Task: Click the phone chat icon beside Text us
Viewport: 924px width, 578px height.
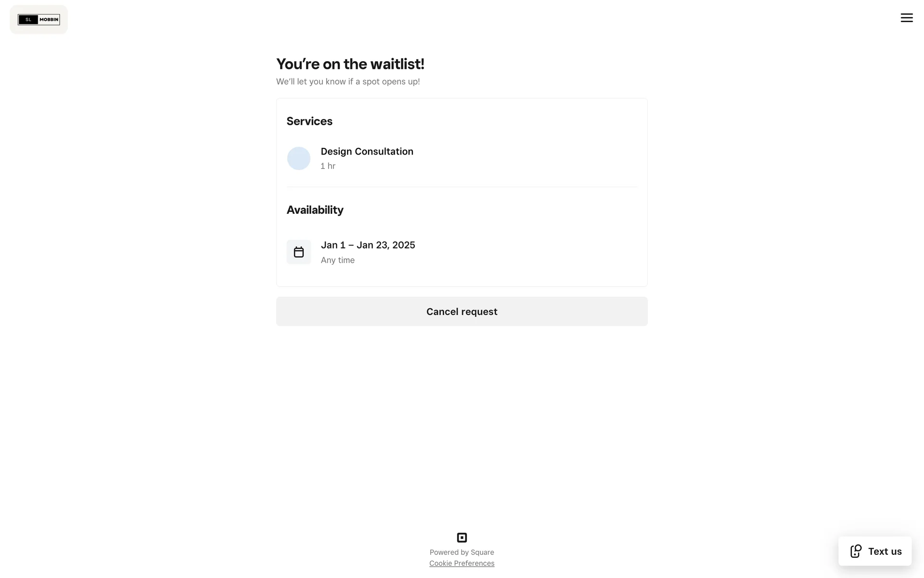Action: 856,551
